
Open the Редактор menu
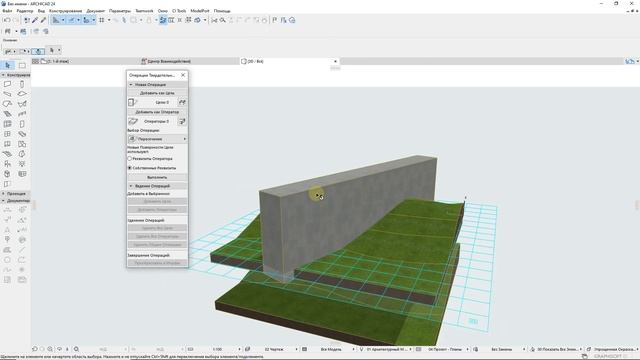pyautogui.click(x=25, y=11)
